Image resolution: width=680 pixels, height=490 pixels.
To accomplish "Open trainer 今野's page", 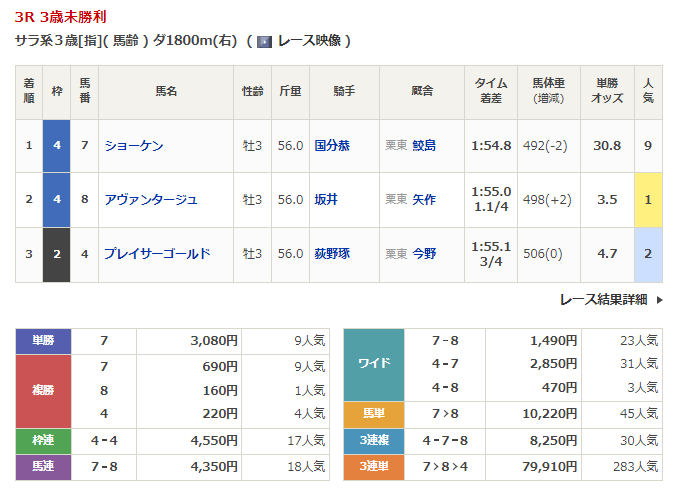I will 424,253.
